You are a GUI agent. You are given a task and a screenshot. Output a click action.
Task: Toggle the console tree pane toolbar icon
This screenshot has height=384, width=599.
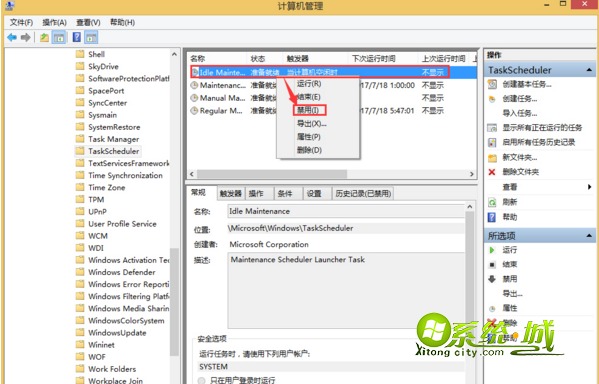pos(58,37)
